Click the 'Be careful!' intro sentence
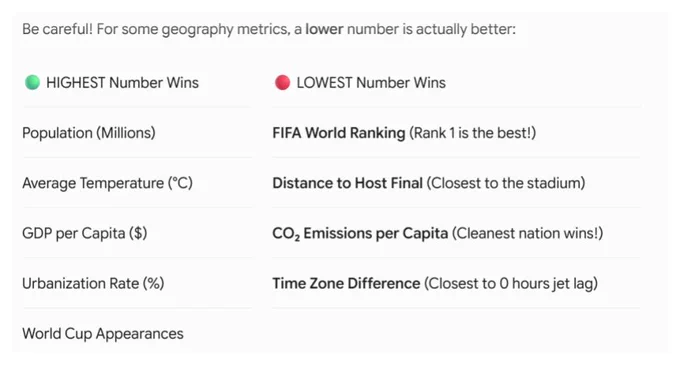Screen dimensions: 680x383 (269, 29)
